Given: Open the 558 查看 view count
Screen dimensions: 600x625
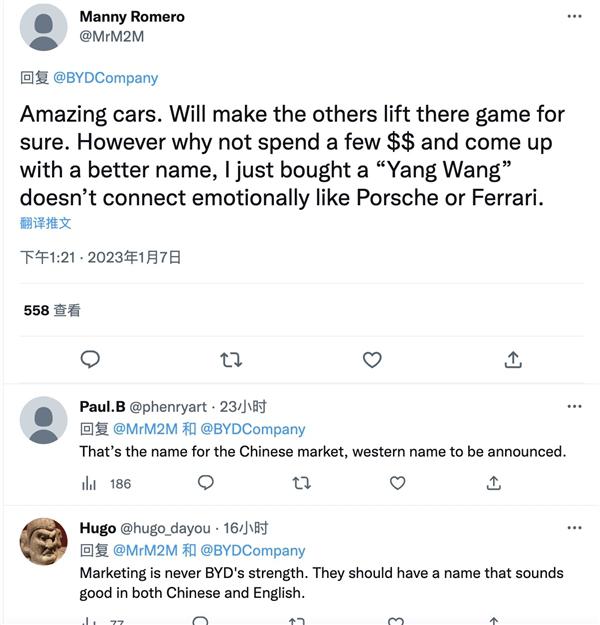Looking at the screenshot, I should click(x=52, y=311).
